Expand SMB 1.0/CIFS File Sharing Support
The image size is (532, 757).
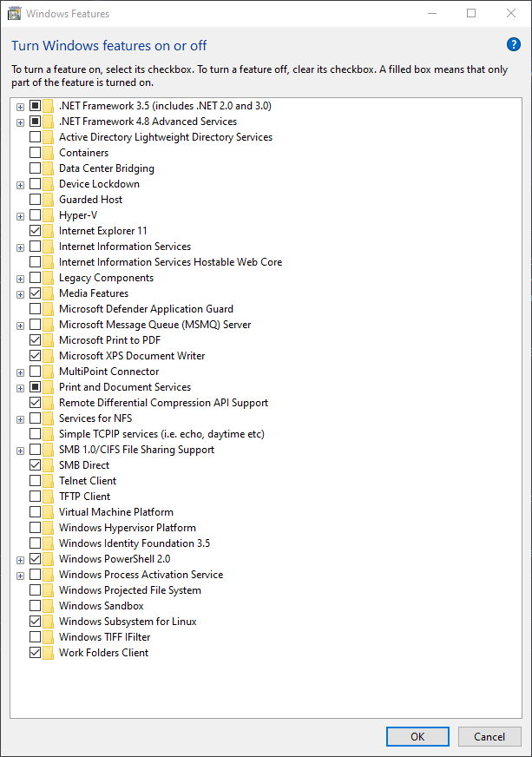tap(20, 451)
